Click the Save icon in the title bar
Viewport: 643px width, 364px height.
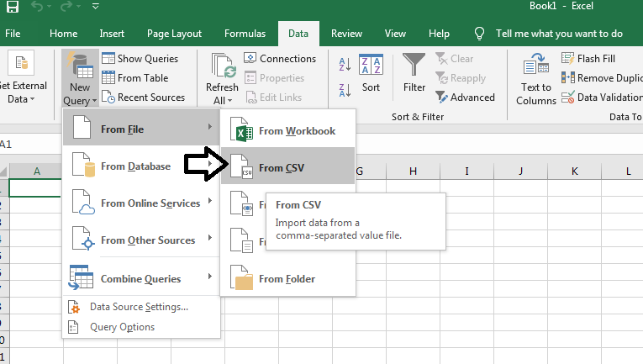(13, 6)
